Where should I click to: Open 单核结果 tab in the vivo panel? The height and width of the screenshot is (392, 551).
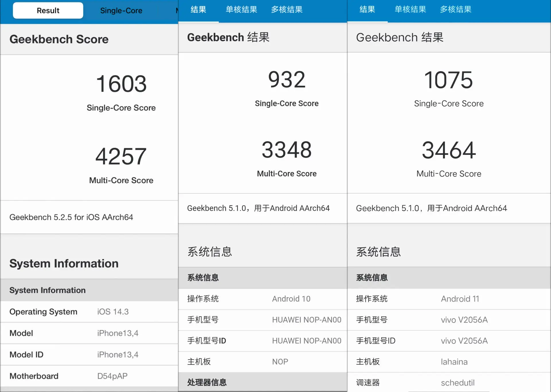pos(410,9)
